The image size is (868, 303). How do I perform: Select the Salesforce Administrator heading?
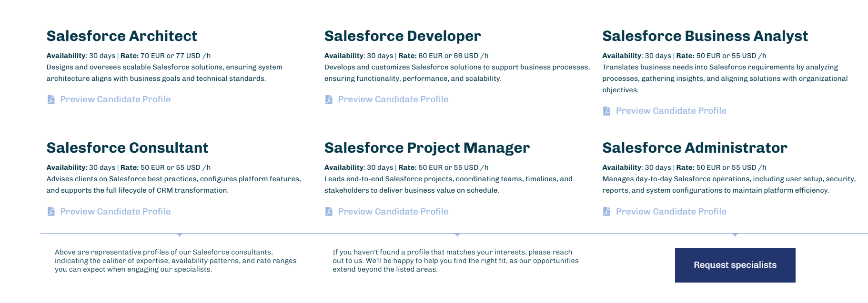(x=695, y=148)
